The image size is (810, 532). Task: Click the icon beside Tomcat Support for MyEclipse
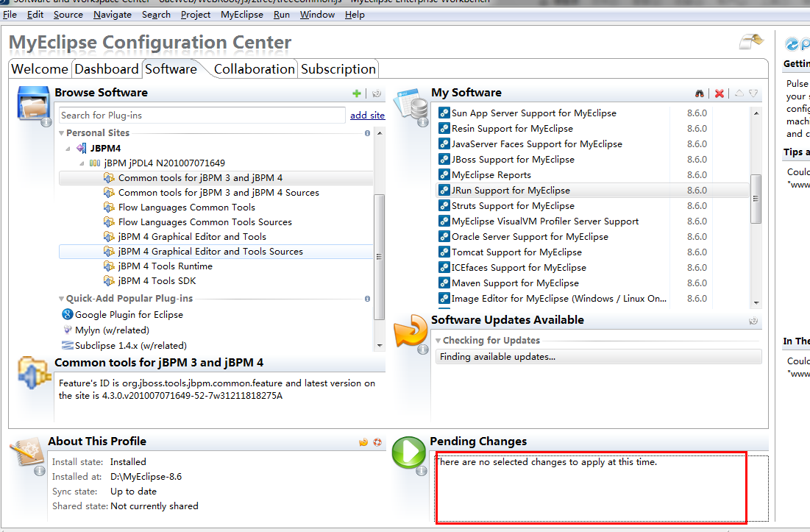pos(444,252)
